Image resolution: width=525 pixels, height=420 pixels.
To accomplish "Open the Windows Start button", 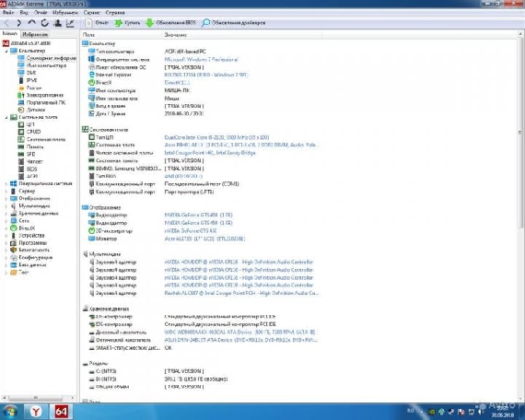I will pyautogui.click(x=10, y=412).
